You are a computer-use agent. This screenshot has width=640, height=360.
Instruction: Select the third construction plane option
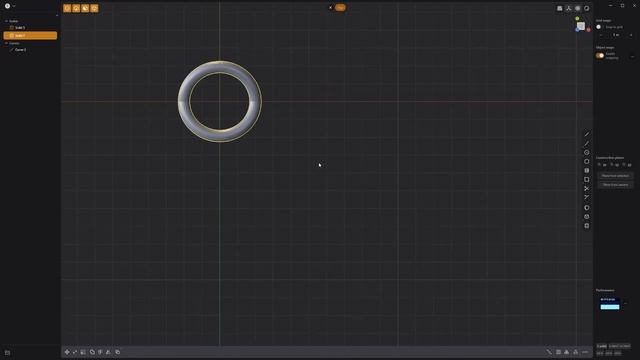(x=627, y=165)
